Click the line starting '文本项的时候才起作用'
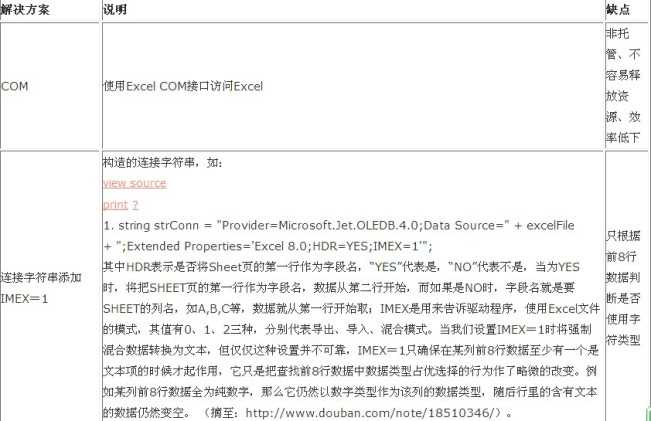The width and height of the screenshot is (651, 421). [350, 371]
